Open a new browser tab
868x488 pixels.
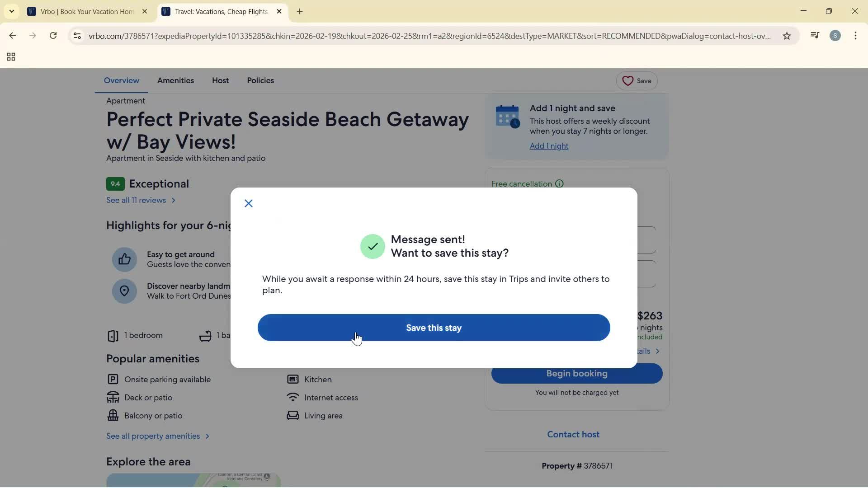300,11
